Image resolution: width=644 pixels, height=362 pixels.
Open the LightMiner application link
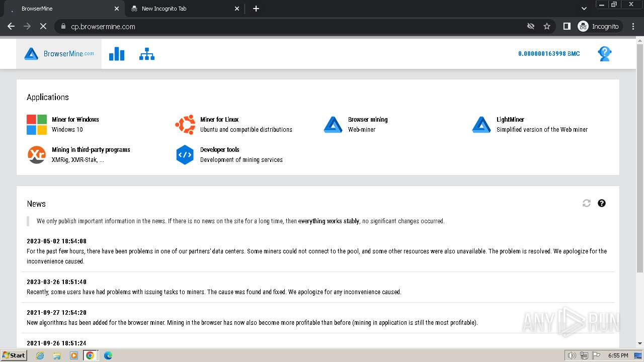pyautogui.click(x=510, y=120)
